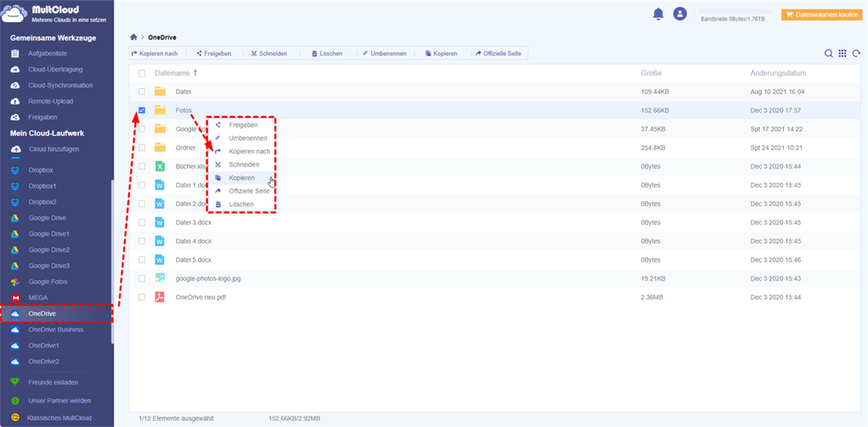Uncheck the Fotos folder checkbox

pos(143,110)
